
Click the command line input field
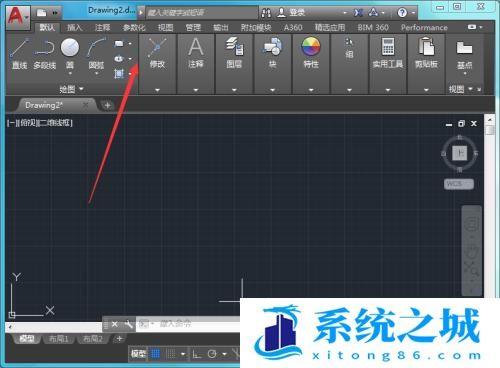(188, 324)
